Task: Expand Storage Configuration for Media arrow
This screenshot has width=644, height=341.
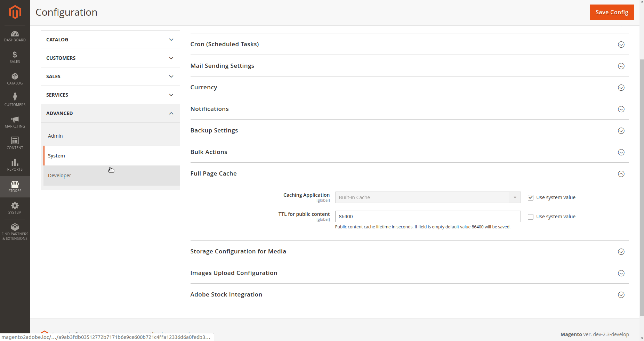Action: click(x=621, y=252)
